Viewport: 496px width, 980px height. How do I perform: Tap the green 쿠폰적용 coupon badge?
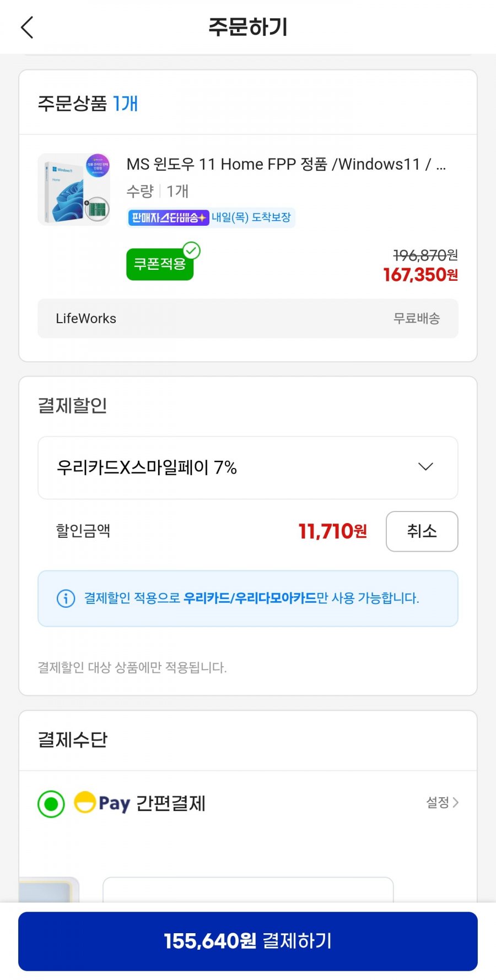pos(160,264)
